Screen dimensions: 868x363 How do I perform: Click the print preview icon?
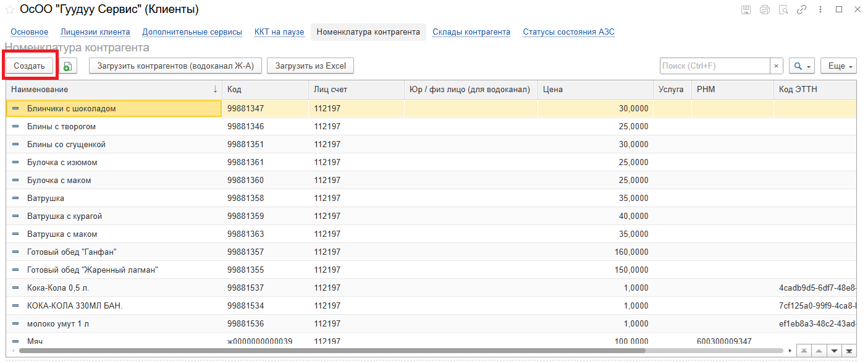point(783,10)
